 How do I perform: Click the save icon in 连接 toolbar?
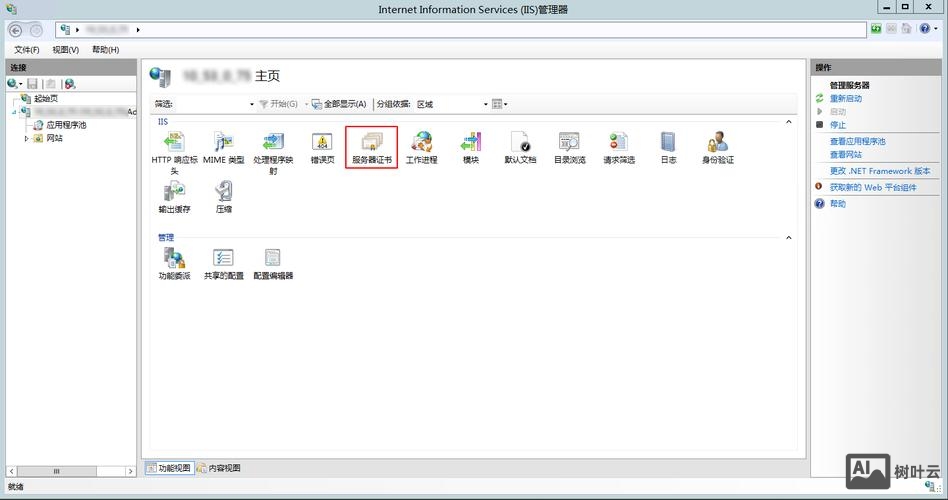pyautogui.click(x=33, y=83)
